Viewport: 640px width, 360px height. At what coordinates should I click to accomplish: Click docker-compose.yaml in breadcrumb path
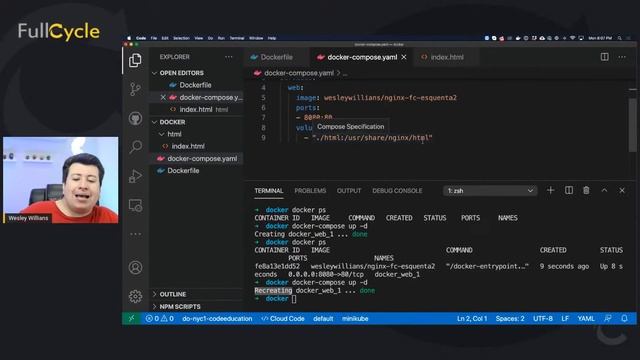(x=299, y=73)
